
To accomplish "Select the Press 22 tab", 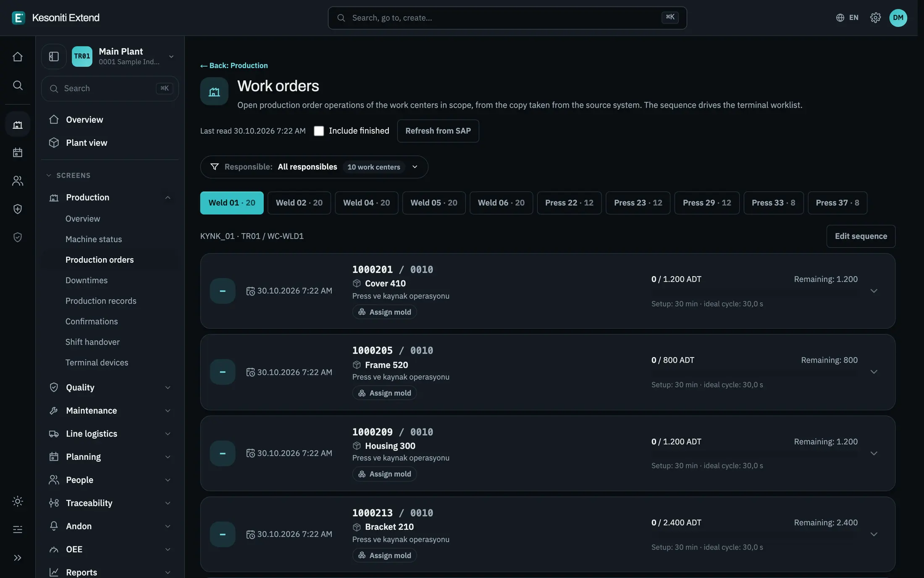I will pos(569,203).
